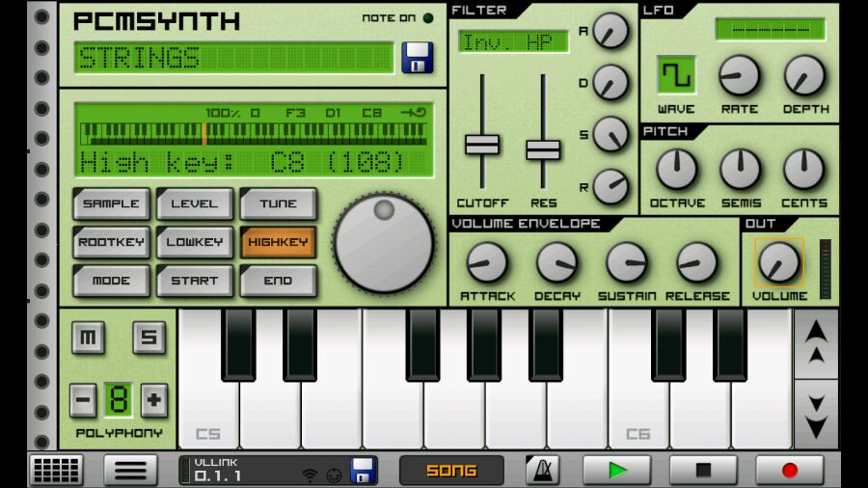Click the RES slider handle
Viewport: 868px width, 488px height.
tap(543, 149)
